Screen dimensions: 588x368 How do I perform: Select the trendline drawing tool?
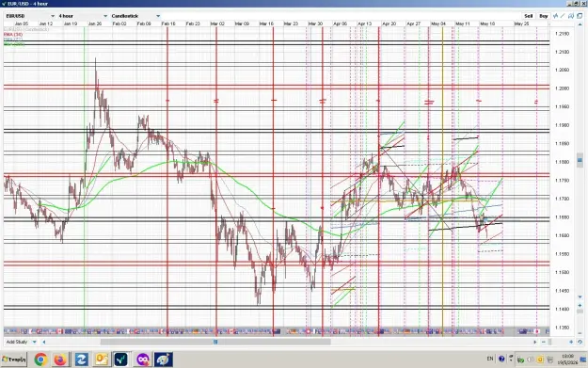pos(563,16)
